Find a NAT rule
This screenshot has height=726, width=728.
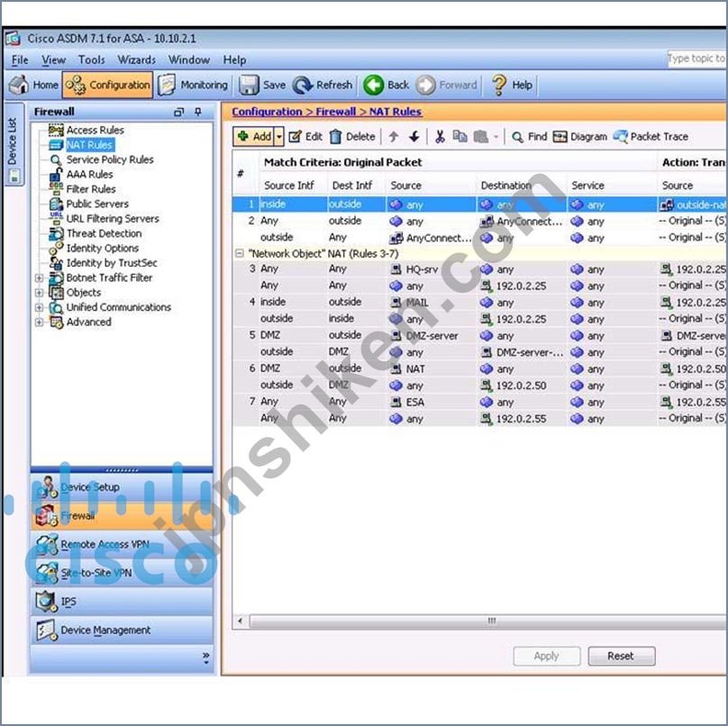tap(529, 137)
